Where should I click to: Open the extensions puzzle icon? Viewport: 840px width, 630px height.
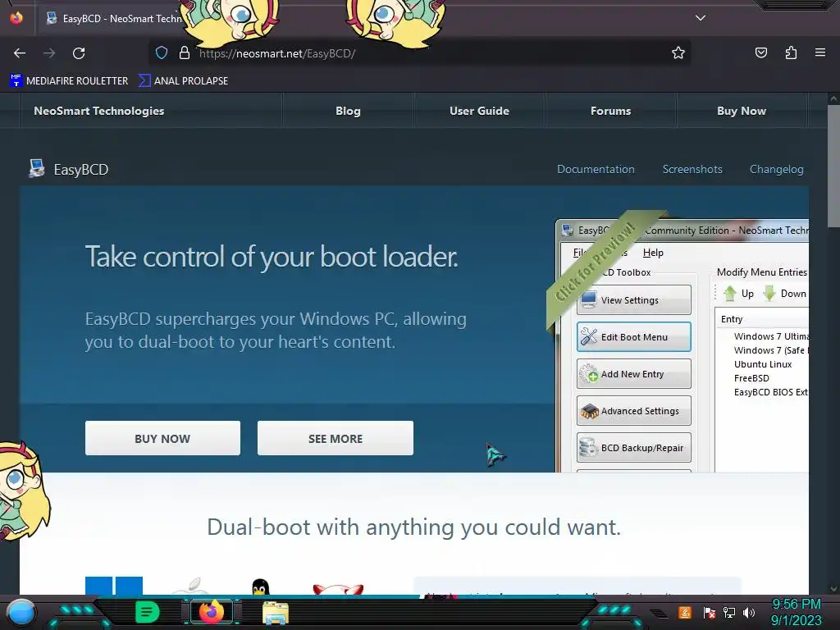point(791,52)
